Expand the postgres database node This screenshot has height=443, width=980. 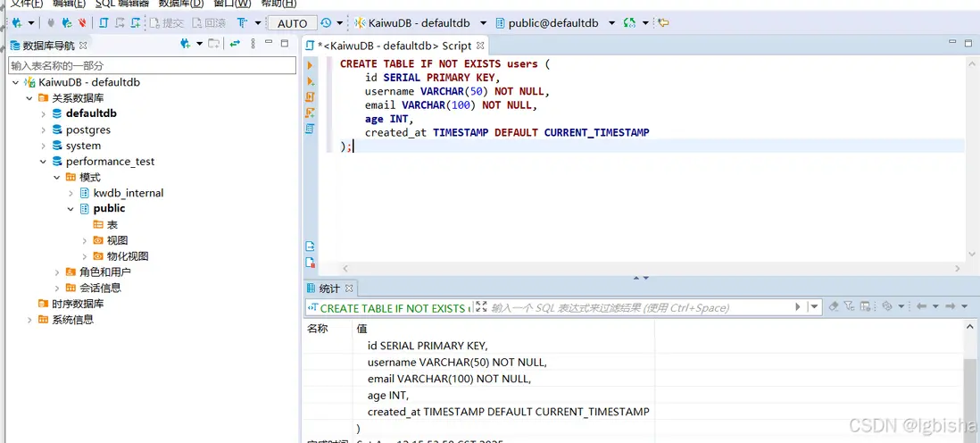pyautogui.click(x=44, y=130)
